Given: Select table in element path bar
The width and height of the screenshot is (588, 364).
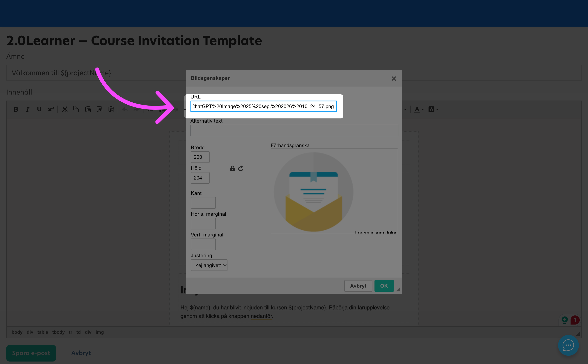Looking at the screenshot, I should [x=43, y=332].
